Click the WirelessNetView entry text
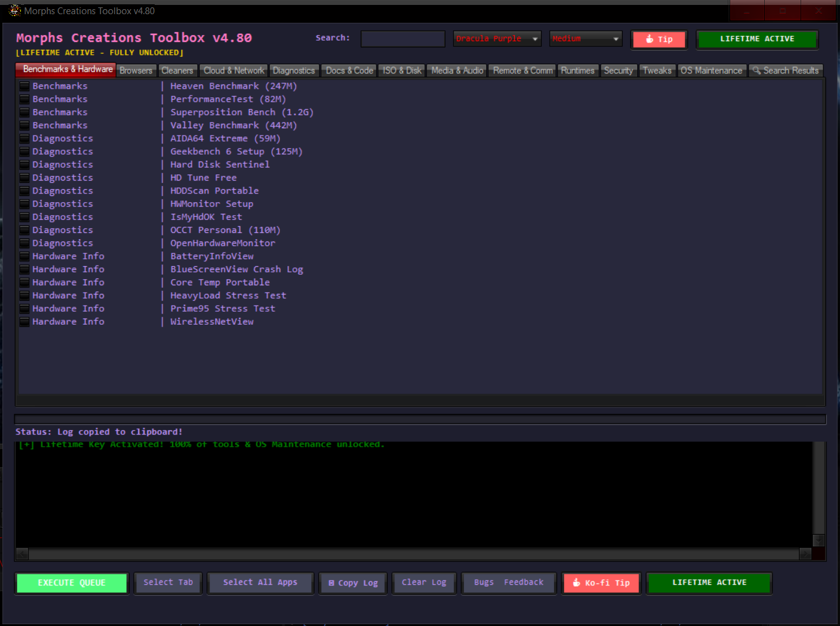Viewport: 840px width, 626px height. (212, 322)
